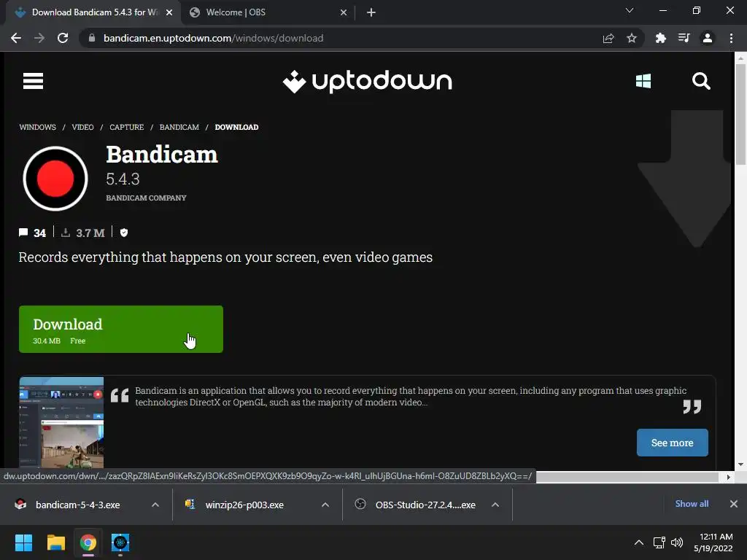Share this page from address bar
The width and height of the screenshot is (747, 560).
(x=608, y=38)
